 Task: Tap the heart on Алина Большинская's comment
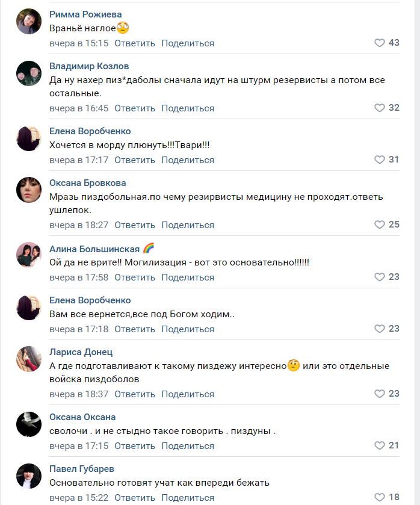coord(380,277)
